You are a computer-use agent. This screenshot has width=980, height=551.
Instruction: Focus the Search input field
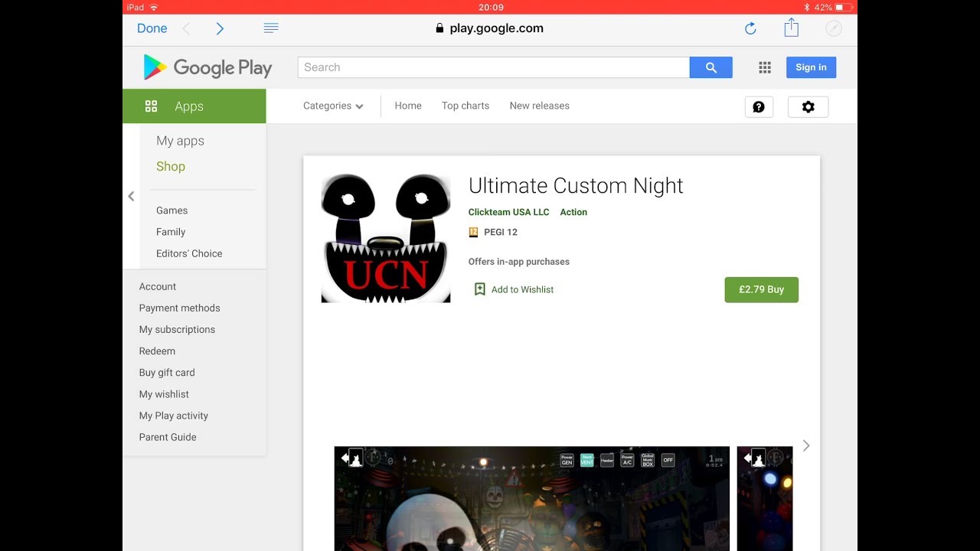point(494,67)
